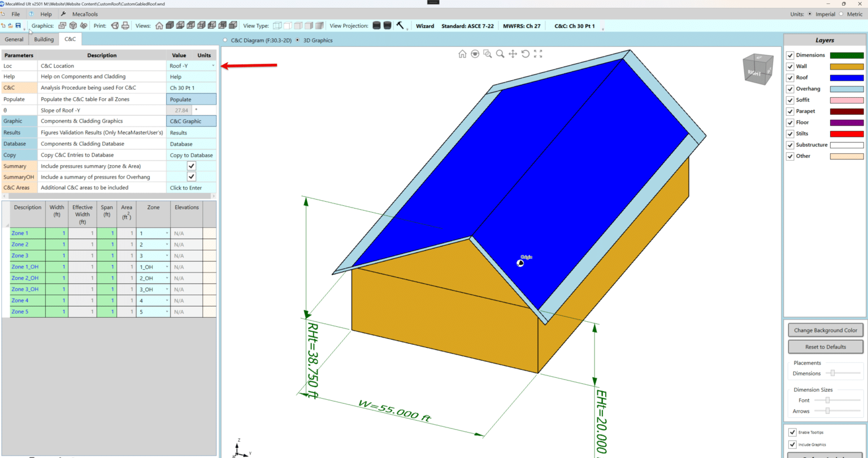Click the Home view icon above the 3D graphics
The height and width of the screenshot is (458, 868).
point(462,54)
